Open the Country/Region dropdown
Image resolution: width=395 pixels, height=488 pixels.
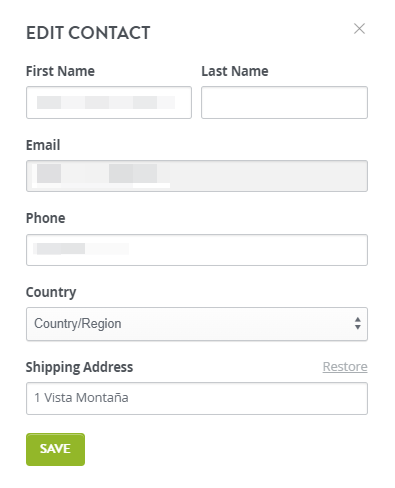click(x=197, y=324)
